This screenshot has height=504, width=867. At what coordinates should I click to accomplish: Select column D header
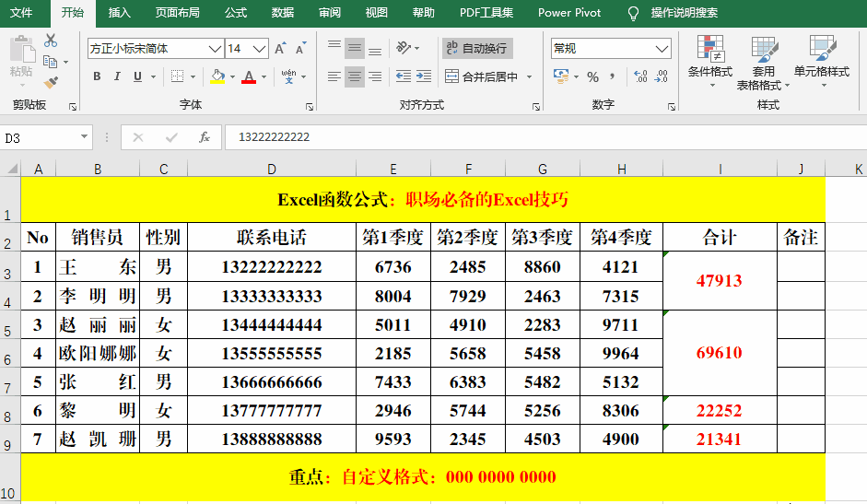(272, 169)
